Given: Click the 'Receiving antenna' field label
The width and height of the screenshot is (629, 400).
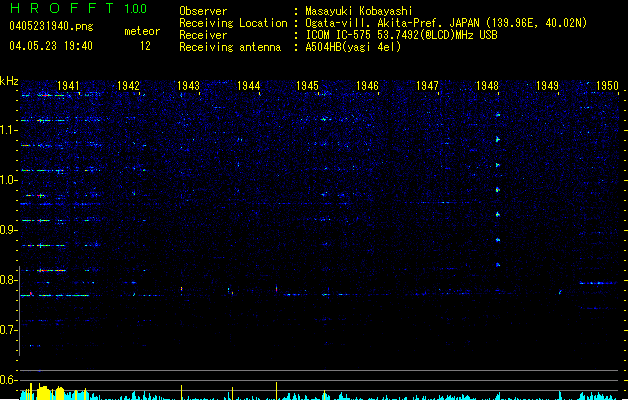Looking at the screenshot, I should tap(230, 47).
